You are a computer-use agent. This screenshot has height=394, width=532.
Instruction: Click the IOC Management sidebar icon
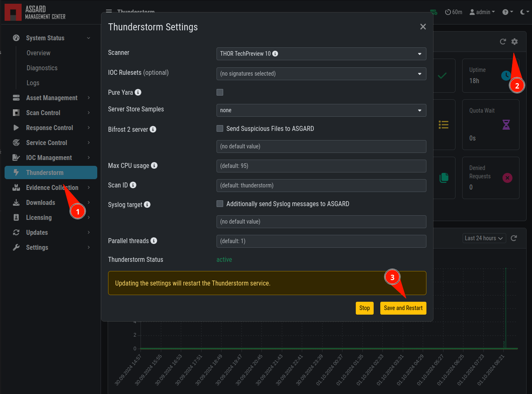16,158
